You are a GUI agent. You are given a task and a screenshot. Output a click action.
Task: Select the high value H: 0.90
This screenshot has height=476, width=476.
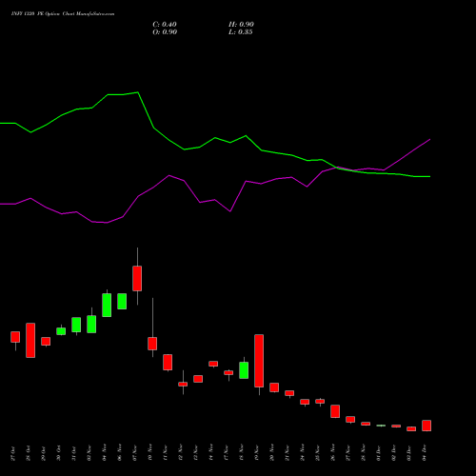(x=241, y=25)
